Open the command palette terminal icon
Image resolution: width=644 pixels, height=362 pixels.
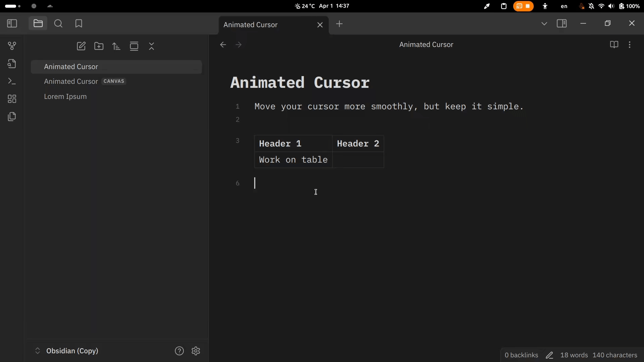pos(12,81)
